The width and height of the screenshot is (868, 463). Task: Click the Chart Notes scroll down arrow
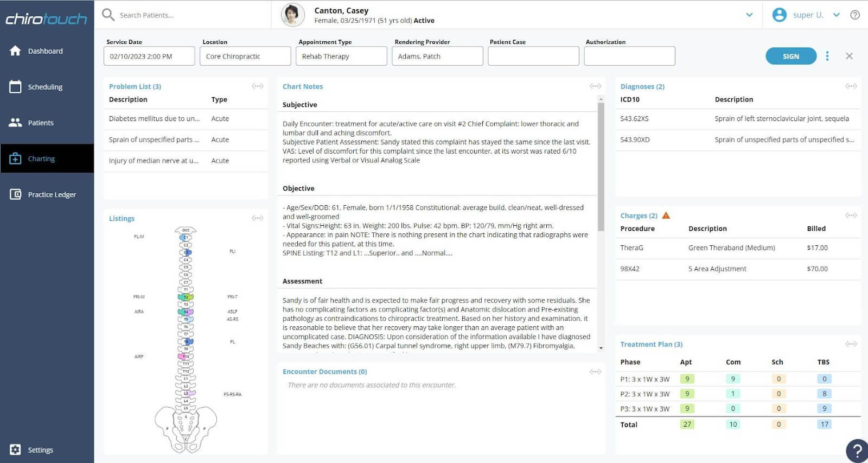[601, 348]
